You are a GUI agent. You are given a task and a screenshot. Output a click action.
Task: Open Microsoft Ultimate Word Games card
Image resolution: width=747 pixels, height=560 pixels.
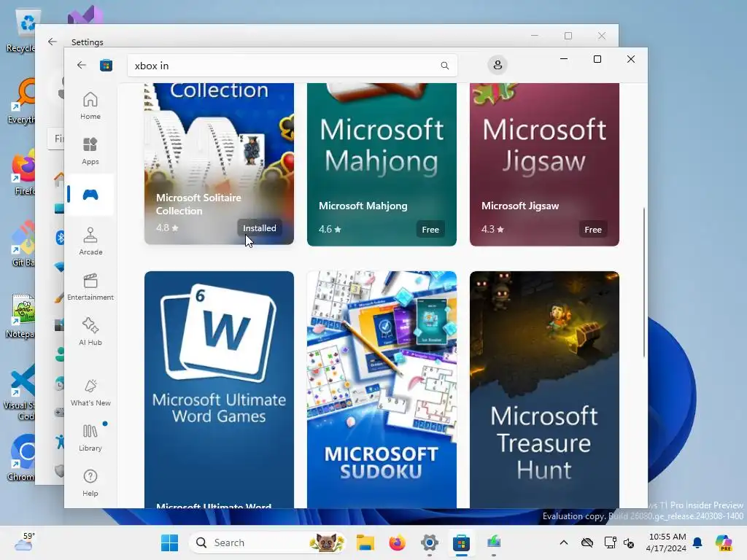[219, 389]
